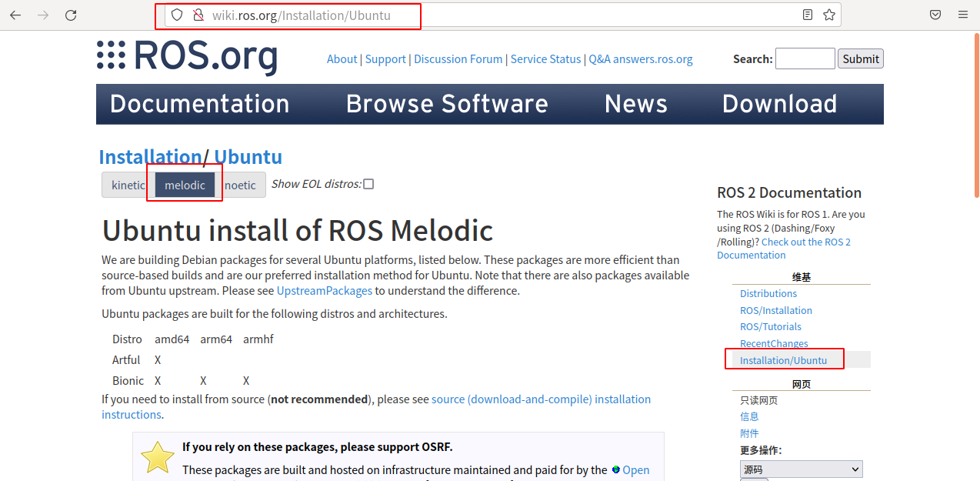Click the insecure connection padlock icon
980x481 pixels.
[198, 15]
